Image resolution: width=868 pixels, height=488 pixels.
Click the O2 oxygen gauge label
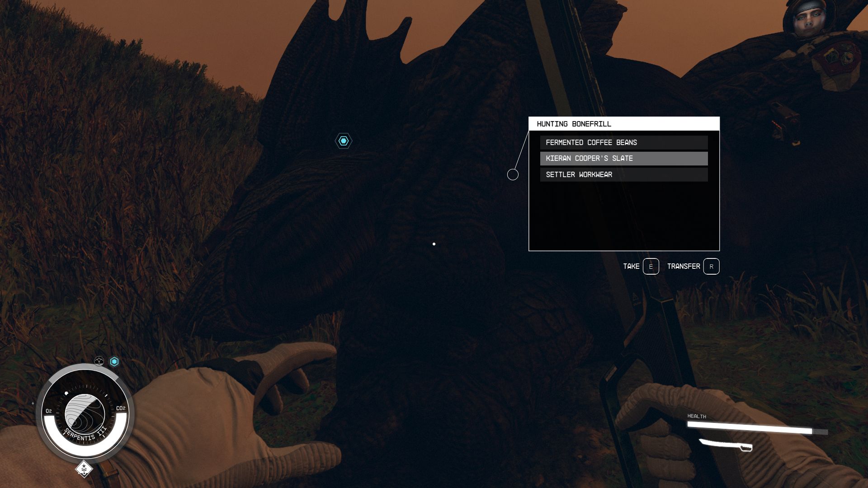[x=49, y=411]
